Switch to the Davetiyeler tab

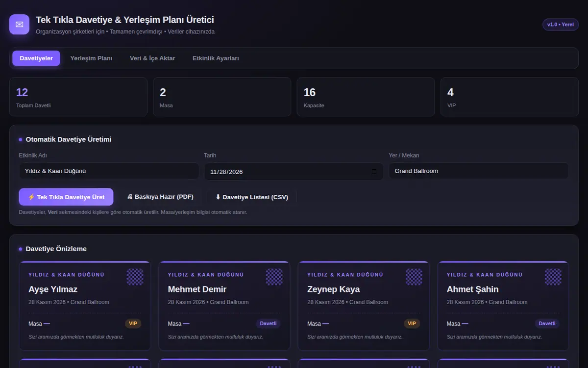pos(36,58)
